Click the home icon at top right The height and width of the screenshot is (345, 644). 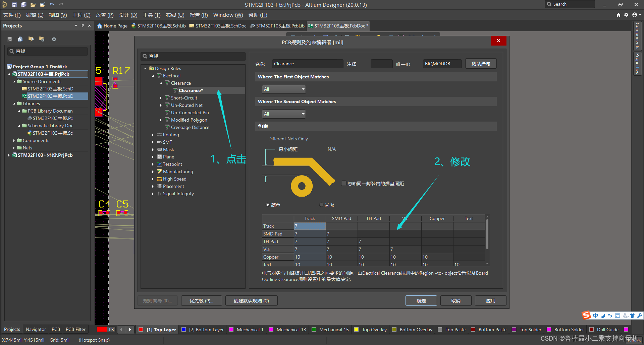click(x=619, y=15)
